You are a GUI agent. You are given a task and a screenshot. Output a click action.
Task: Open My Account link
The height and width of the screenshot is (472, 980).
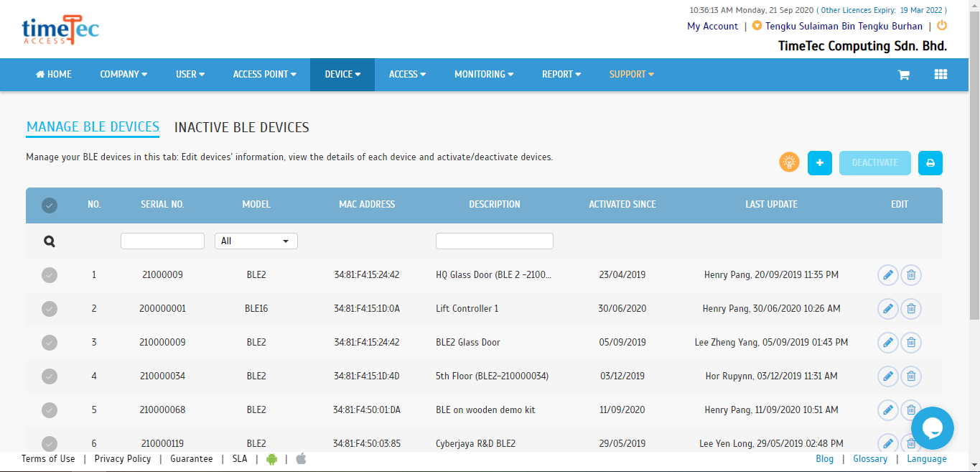pos(712,26)
